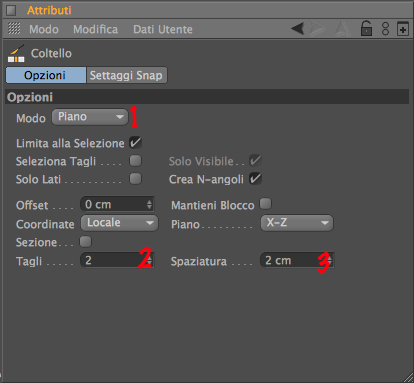Open the Dati Utente menu

point(163,29)
